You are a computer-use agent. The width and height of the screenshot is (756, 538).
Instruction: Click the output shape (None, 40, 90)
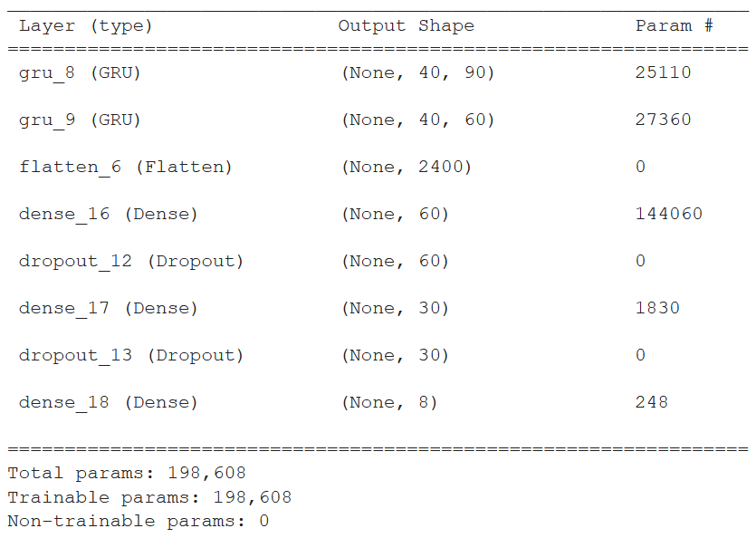click(417, 72)
